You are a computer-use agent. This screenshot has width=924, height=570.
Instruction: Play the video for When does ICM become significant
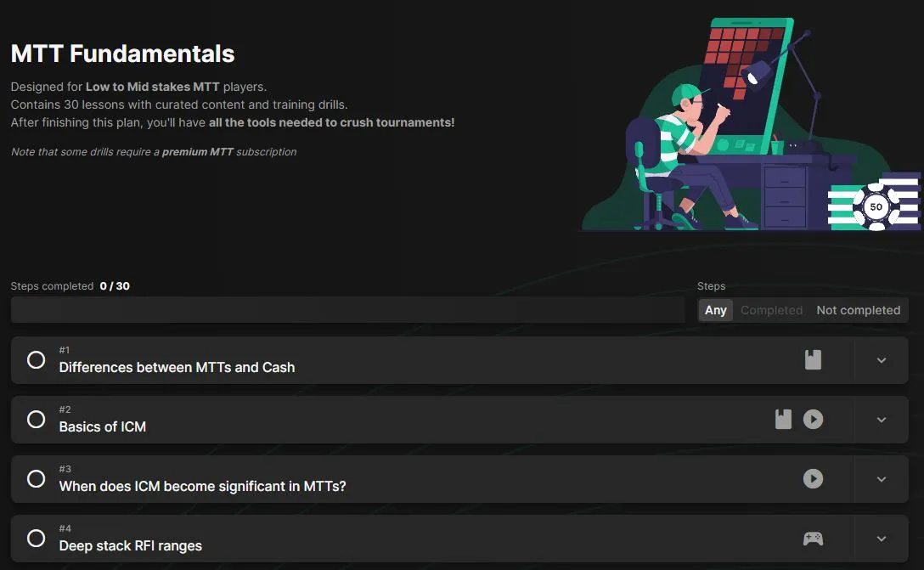[814, 478]
